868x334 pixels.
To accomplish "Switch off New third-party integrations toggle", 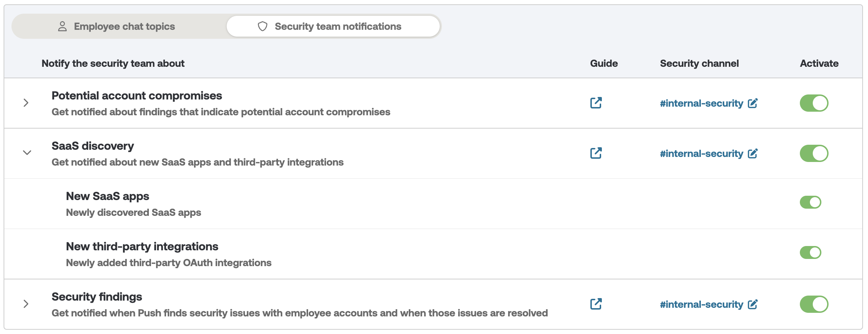I will point(810,252).
